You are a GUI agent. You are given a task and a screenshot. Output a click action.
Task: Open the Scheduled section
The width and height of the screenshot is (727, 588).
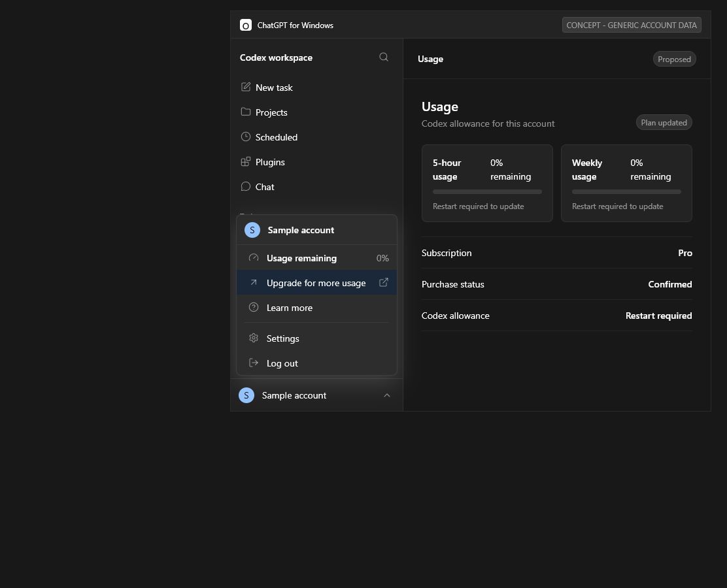pyautogui.click(x=316, y=137)
